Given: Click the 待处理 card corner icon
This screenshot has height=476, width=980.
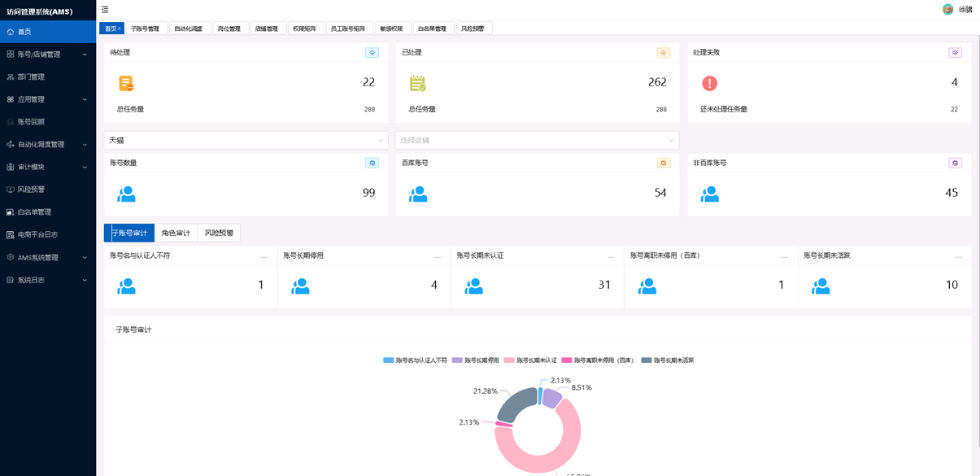Looking at the screenshot, I should coord(372,53).
